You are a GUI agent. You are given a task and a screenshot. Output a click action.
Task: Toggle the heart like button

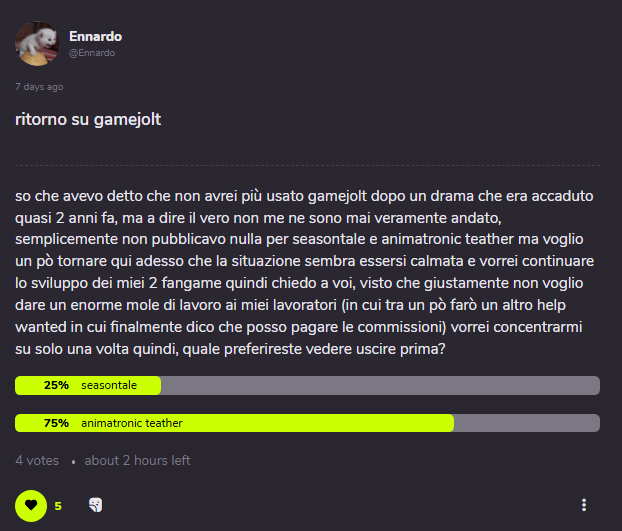(31, 506)
